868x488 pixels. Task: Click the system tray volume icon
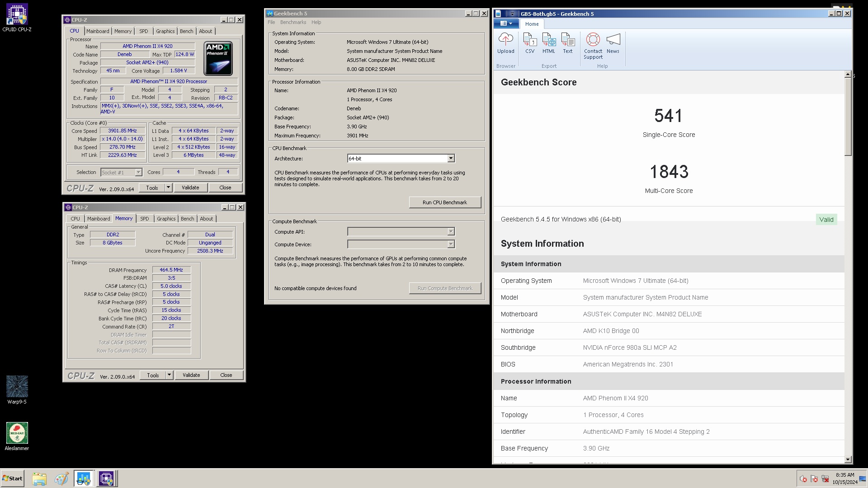coord(803,479)
